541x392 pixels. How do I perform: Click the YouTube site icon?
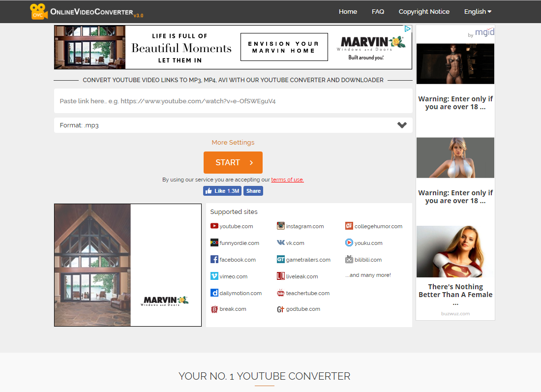[214, 226]
